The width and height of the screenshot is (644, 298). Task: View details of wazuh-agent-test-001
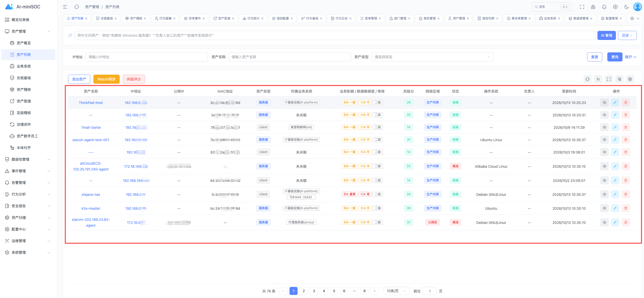[x=604, y=140]
